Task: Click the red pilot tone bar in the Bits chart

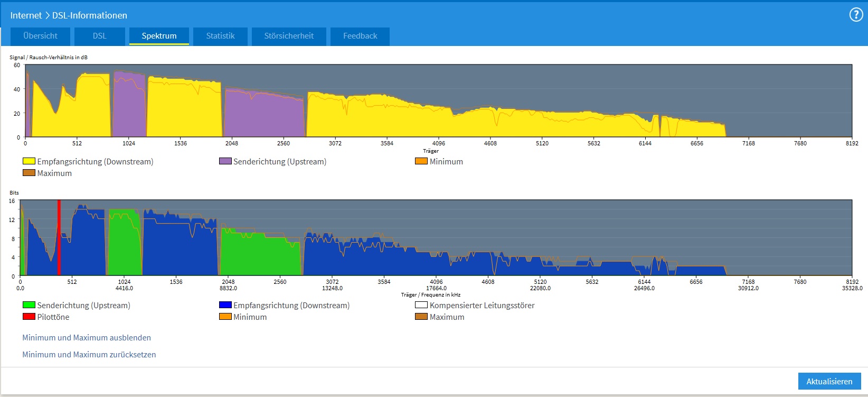Action: (59, 238)
